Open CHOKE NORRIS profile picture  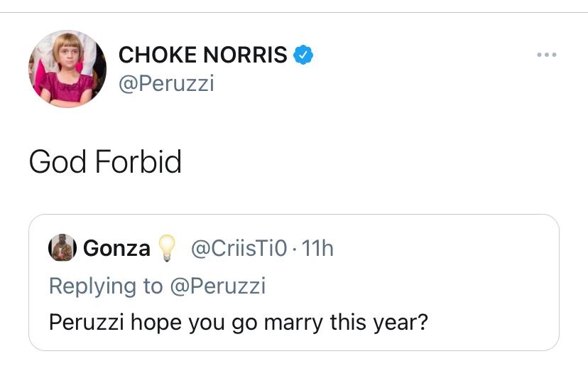(x=67, y=70)
